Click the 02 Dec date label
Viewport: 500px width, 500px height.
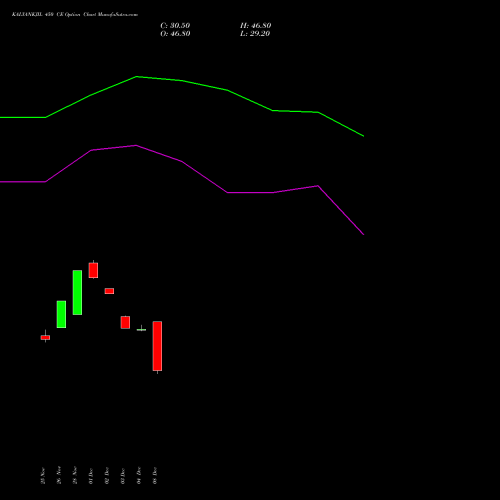click(107, 476)
